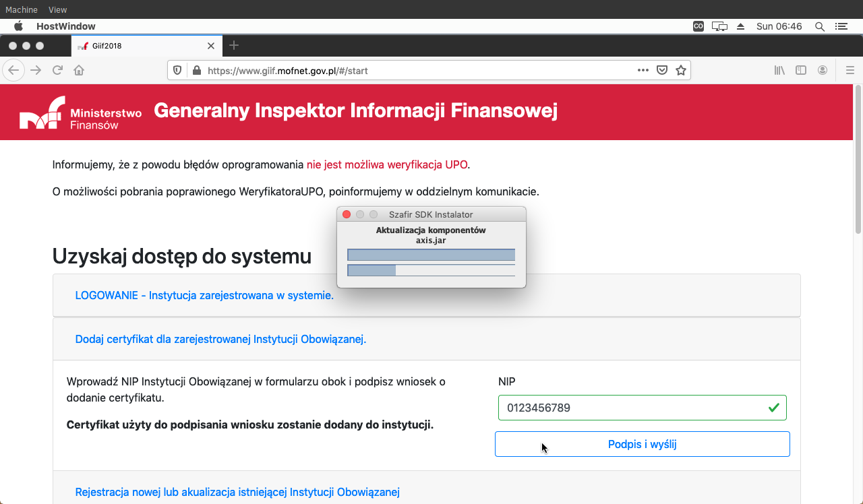Viewport: 863px width, 504px height.
Task: Expand LOGOWANIE registered institution section
Action: click(x=204, y=295)
